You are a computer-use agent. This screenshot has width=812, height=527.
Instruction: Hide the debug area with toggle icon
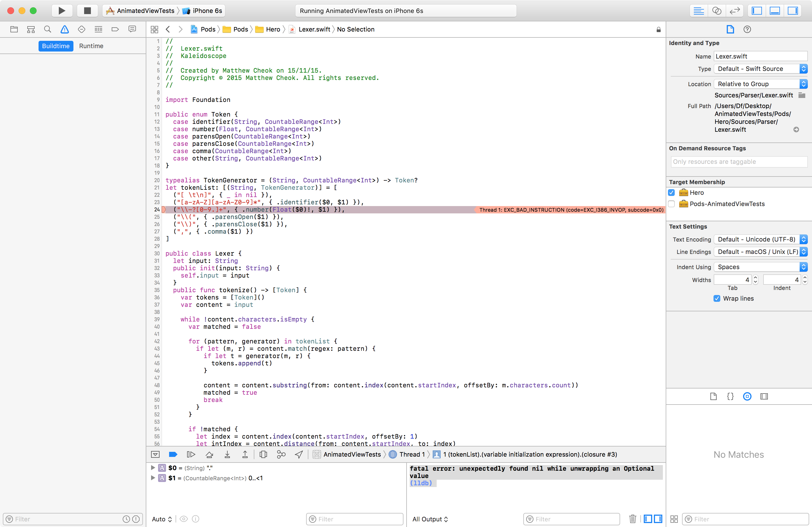(x=155, y=454)
